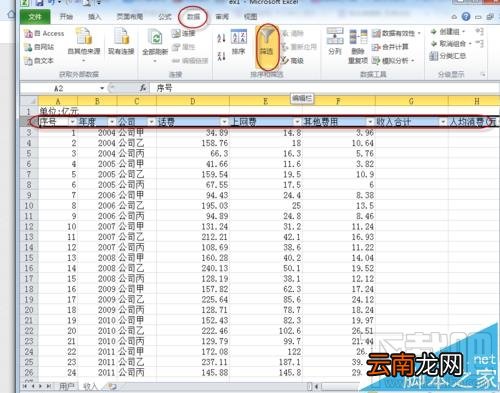Open filter dropdown for 收入合计 column

(x=443, y=122)
